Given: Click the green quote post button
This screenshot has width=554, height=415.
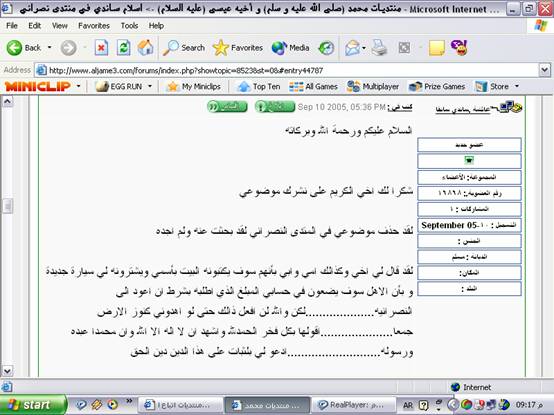Looking at the screenshot, I should pyautogui.click(x=227, y=106).
